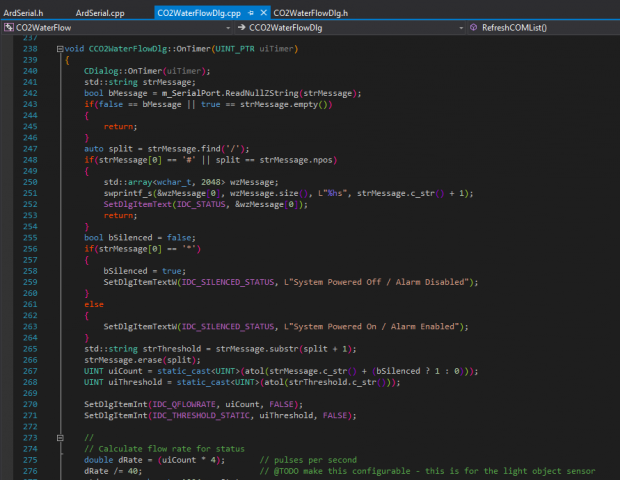Click the swprintf_s function call
Viewport: 620px width, 480px height.
pos(129,192)
